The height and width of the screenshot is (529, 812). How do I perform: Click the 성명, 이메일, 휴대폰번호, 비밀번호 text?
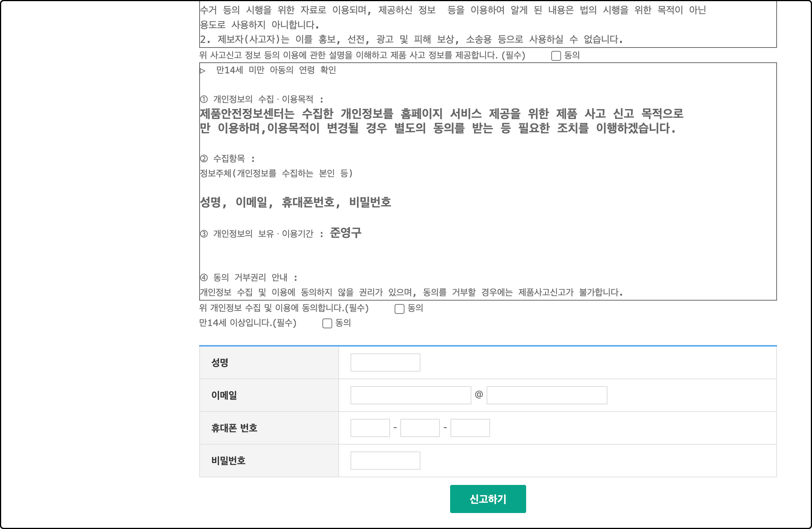(296, 202)
